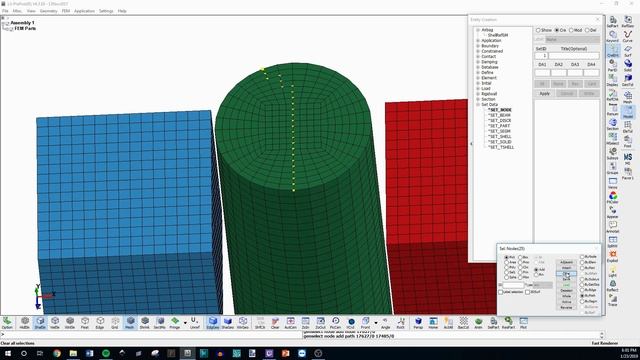Click the ZoOut zoom-out icon
This screenshot has width=640, height=360.
(320, 322)
